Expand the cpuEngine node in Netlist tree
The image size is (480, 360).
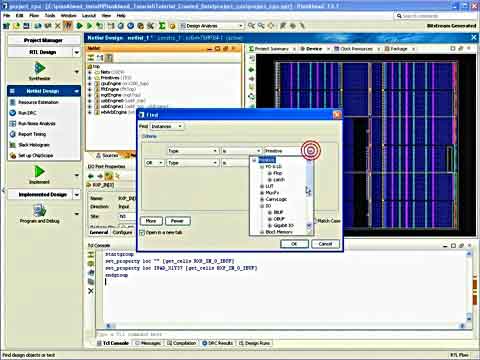(90, 83)
